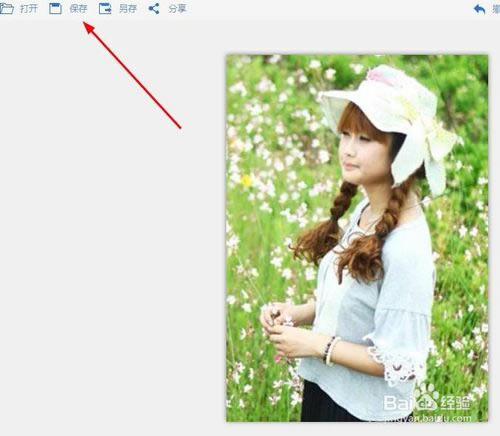This screenshot has height=436, width=500.
Task: Click the save-as export icon
Action: (x=105, y=8)
